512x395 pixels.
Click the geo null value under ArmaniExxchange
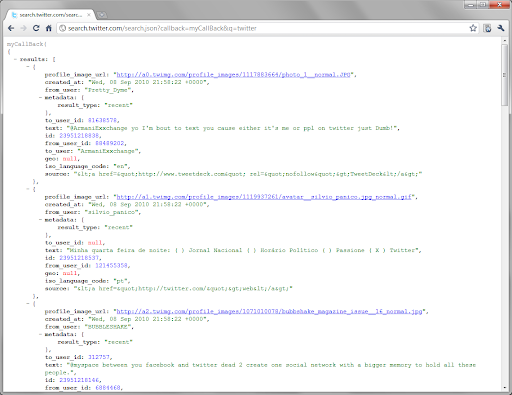tap(71, 159)
